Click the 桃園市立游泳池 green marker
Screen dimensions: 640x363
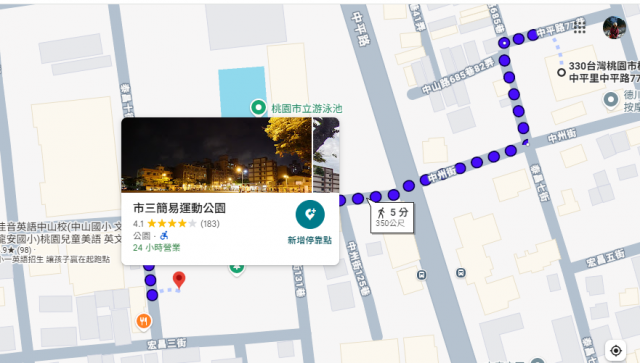(258, 108)
